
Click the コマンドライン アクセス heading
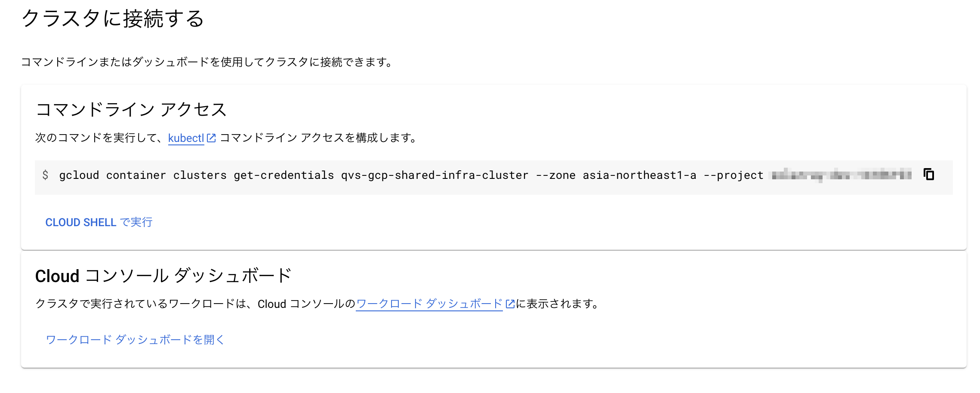[x=131, y=110]
